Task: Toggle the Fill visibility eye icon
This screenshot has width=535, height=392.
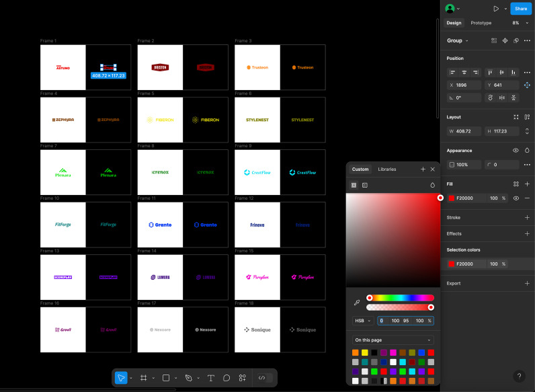Action: tap(516, 198)
